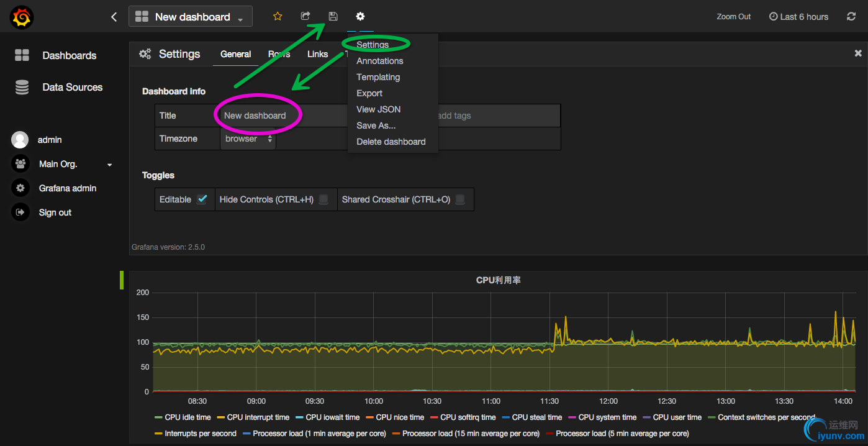
Task: Open Data Sources in the sidebar
Action: click(x=72, y=88)
